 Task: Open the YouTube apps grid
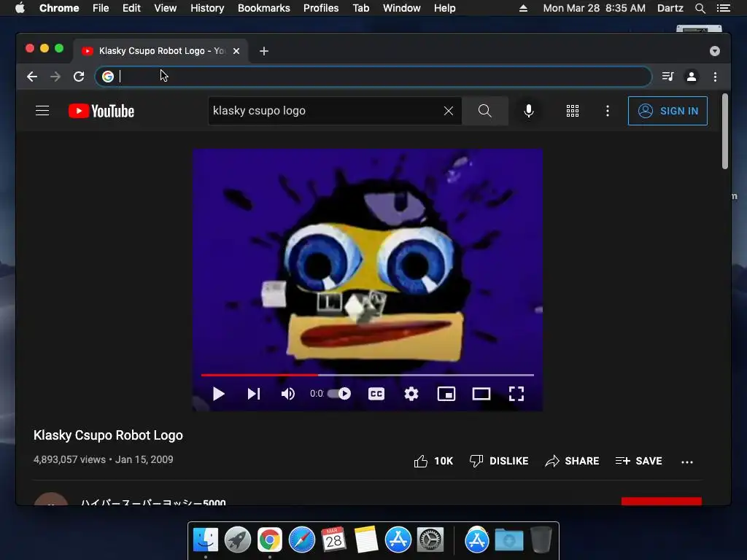point(573,111)
